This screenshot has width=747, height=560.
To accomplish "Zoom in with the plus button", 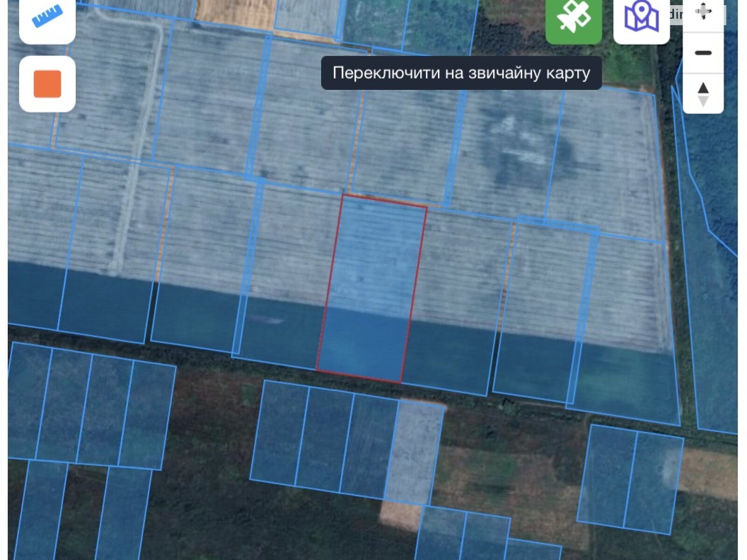I will pos(703,12).
